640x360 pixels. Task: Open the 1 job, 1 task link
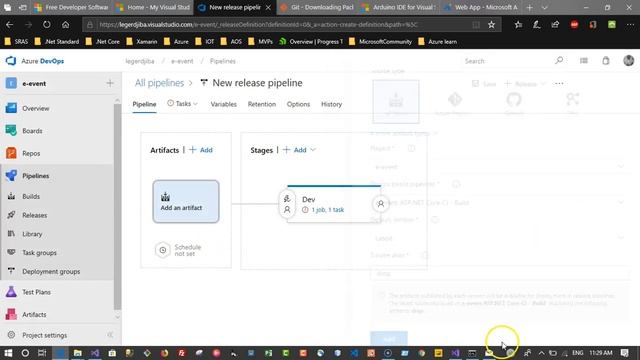click(328, 210)
